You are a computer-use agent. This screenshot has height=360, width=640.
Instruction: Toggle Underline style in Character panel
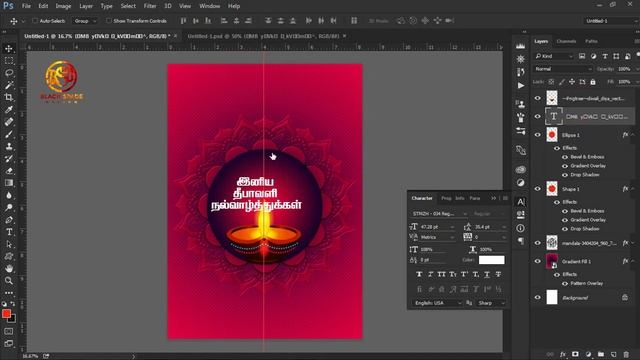pos(487,274)
